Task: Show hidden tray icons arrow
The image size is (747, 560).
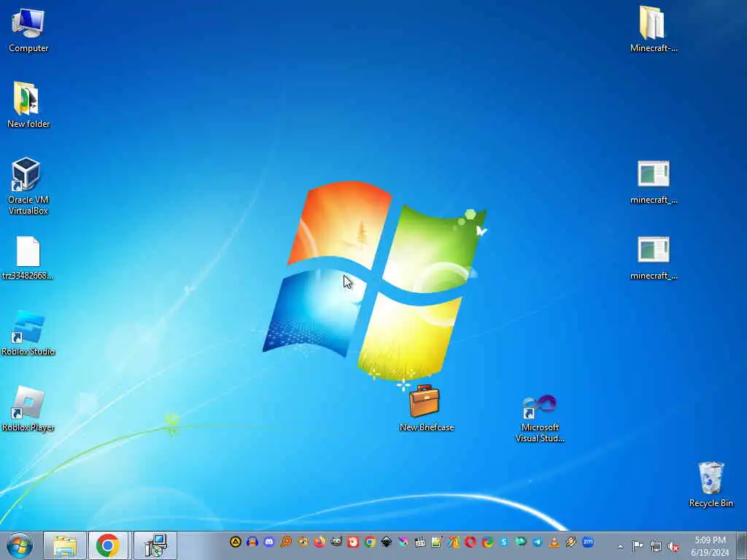Action: coord(620,546)
